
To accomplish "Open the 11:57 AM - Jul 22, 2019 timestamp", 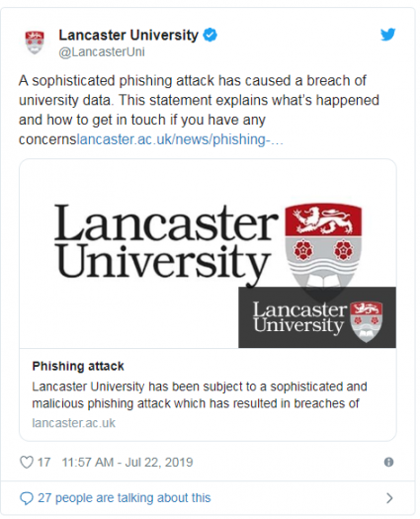I will click(127, 462).
